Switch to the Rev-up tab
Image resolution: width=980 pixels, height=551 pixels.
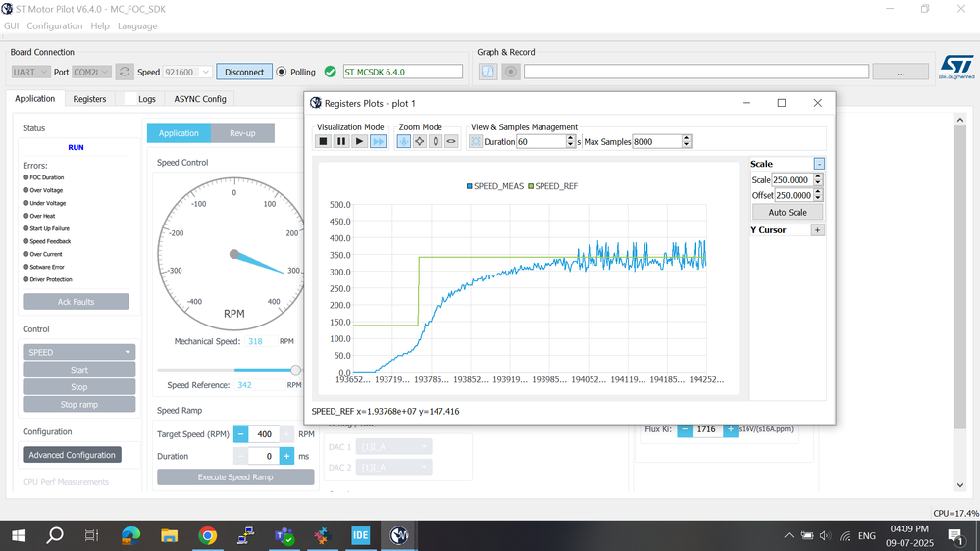click(242, 133)
